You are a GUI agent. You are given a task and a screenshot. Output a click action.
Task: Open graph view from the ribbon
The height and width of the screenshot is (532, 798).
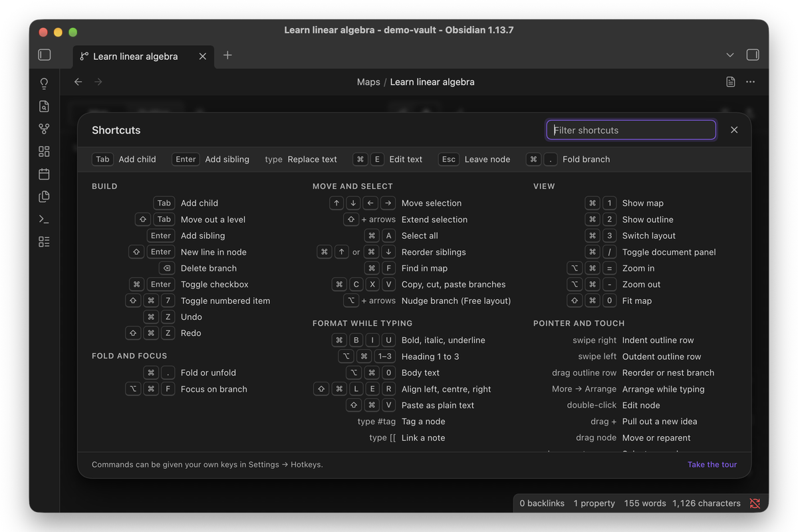(44, 129)
